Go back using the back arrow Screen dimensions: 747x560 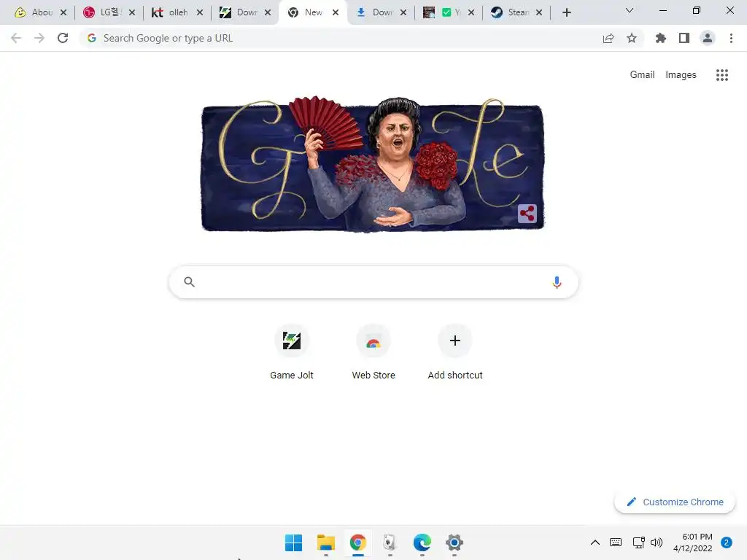click(x=16, y=38)
